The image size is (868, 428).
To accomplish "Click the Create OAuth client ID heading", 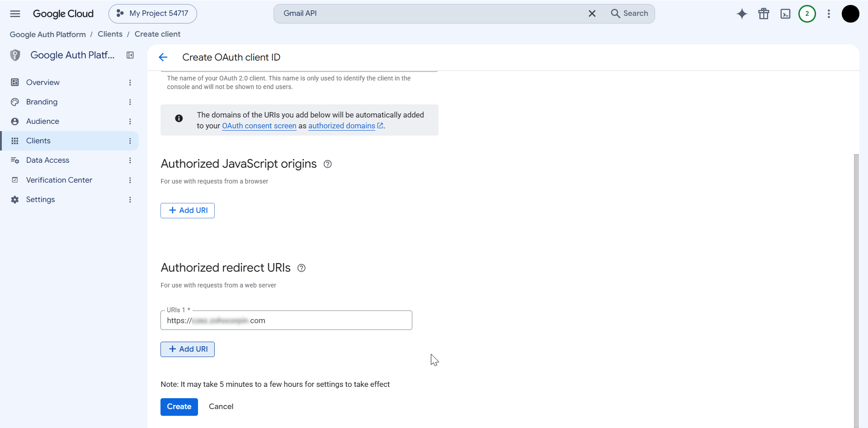I will point(231,57).
